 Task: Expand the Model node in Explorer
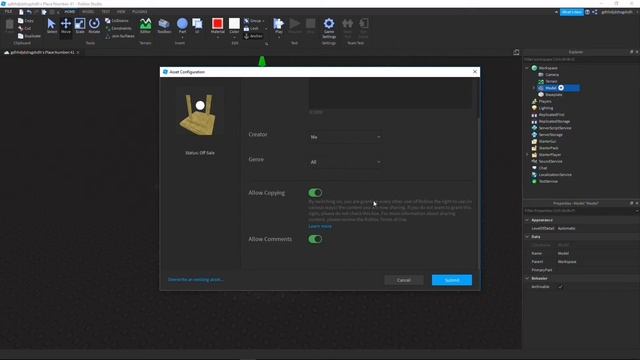click(534, 88)
